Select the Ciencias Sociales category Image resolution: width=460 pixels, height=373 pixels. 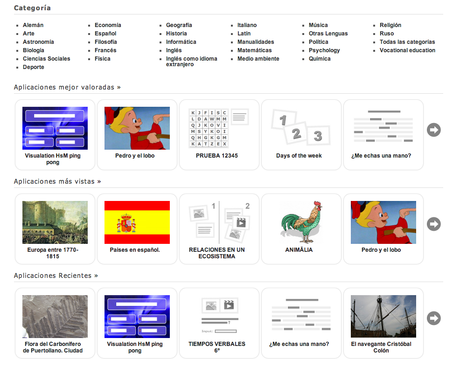point(46,59)
